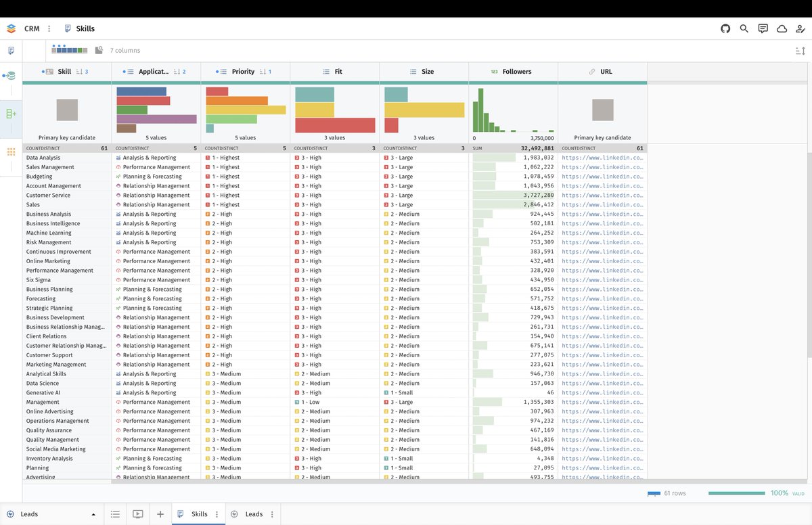Open the CRM three-dot options menu
812x525 pixels.
[49, 28]
